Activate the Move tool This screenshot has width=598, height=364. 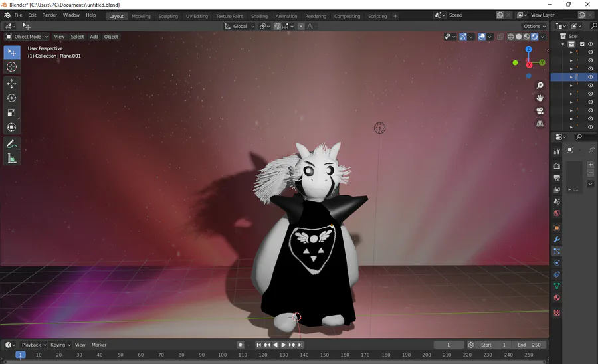(x=12, y=84)
